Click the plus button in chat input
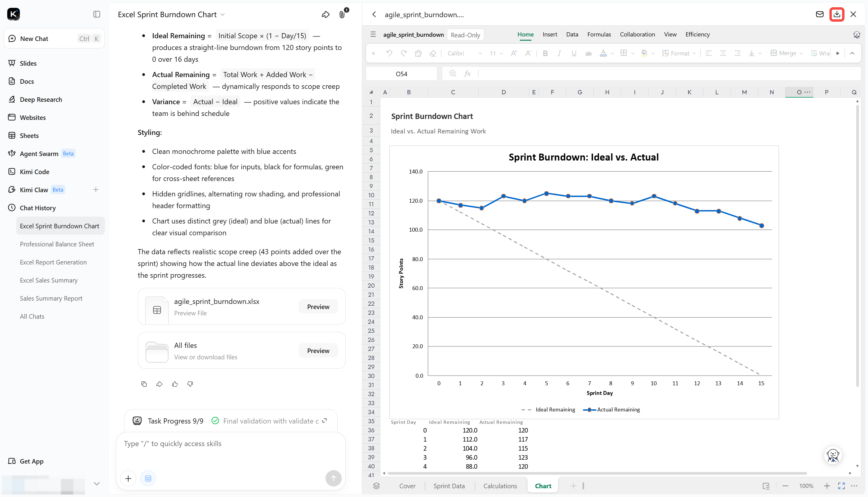868x497 pixels. coord(128,478)
